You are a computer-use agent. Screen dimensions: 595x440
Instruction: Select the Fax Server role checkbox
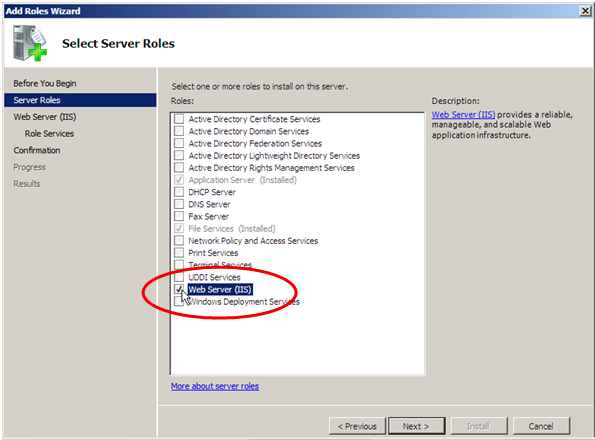[x=179, y=216]
